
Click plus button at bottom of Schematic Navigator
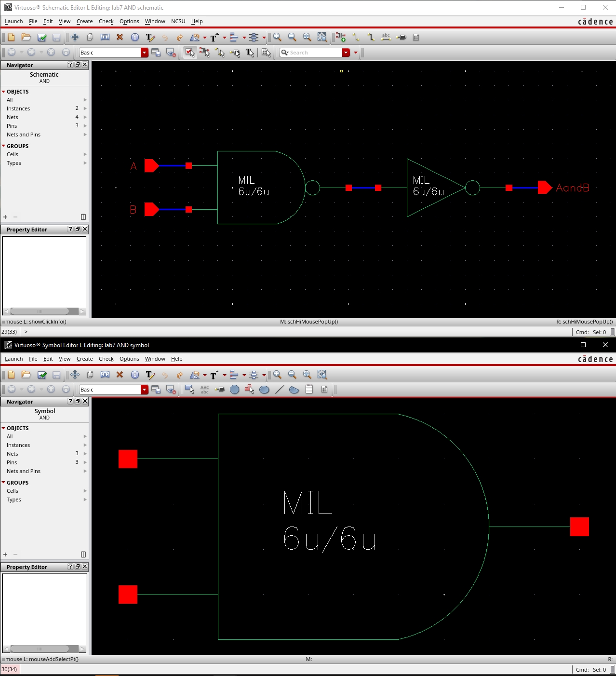coord(5,217)
